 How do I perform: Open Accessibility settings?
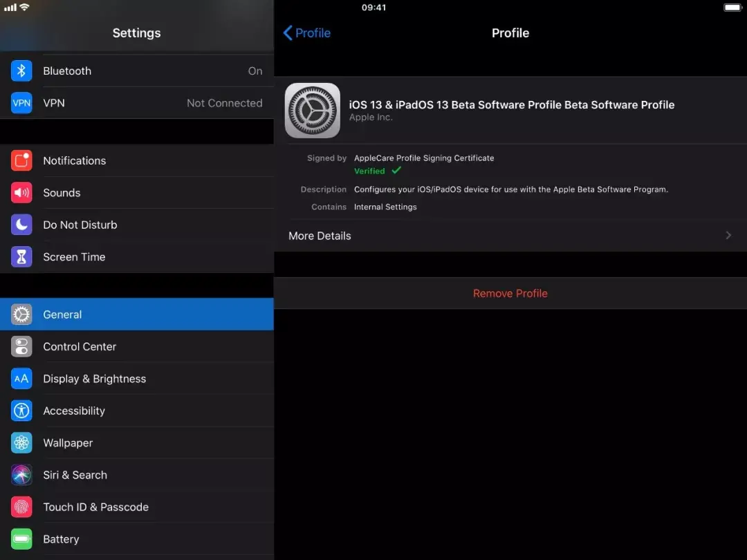click(x=137, y=411)
